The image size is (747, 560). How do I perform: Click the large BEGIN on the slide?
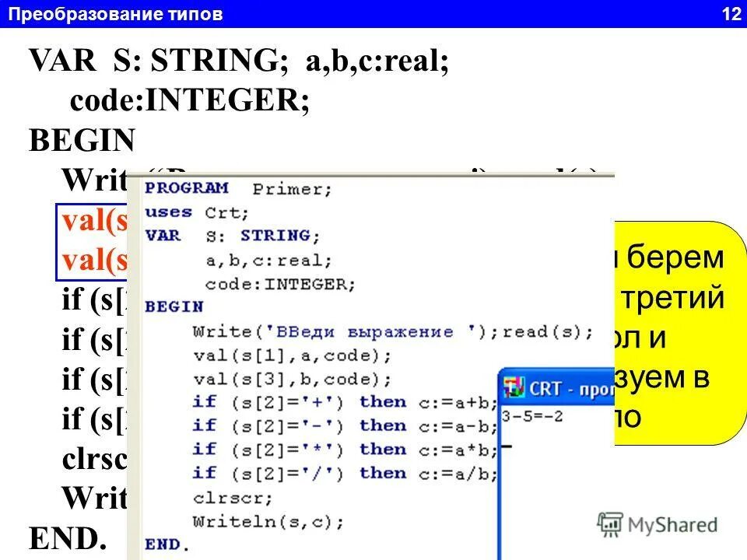click(82, 141)
